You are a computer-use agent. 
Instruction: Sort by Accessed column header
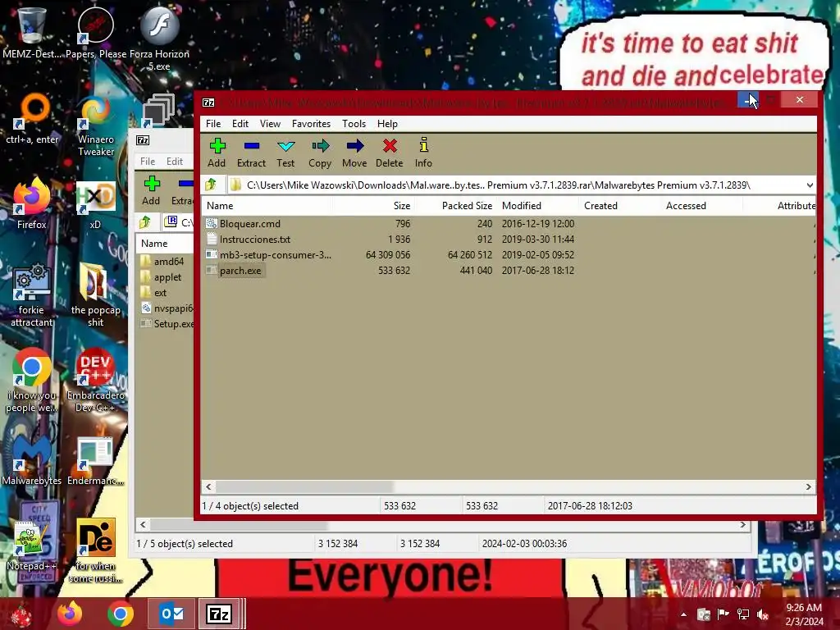tap(702, 206)
